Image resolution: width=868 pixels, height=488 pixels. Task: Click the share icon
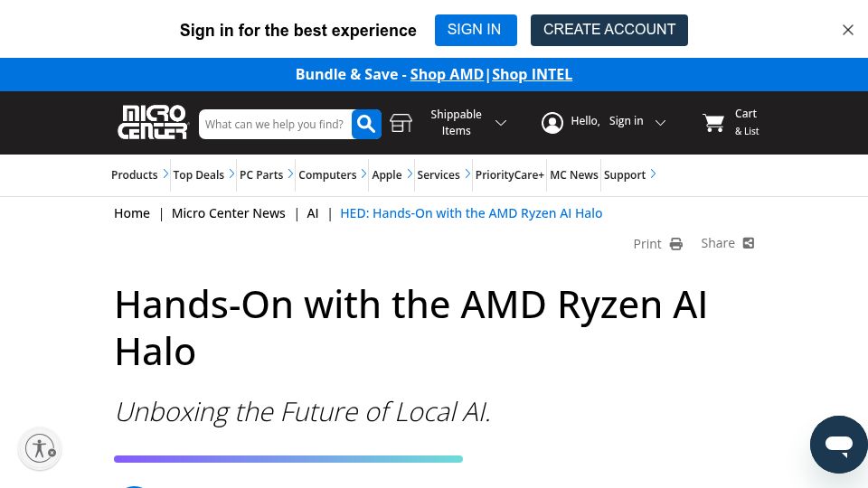coord(749,243)
